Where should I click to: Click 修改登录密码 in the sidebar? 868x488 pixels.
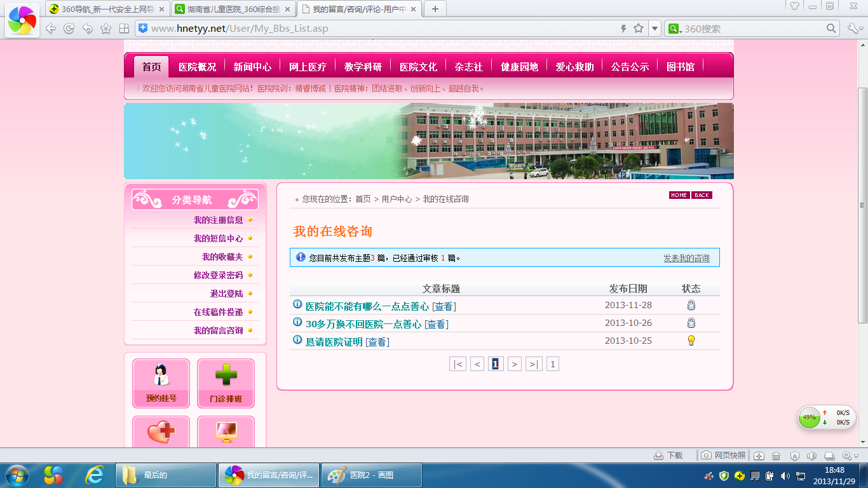point(218,275)
